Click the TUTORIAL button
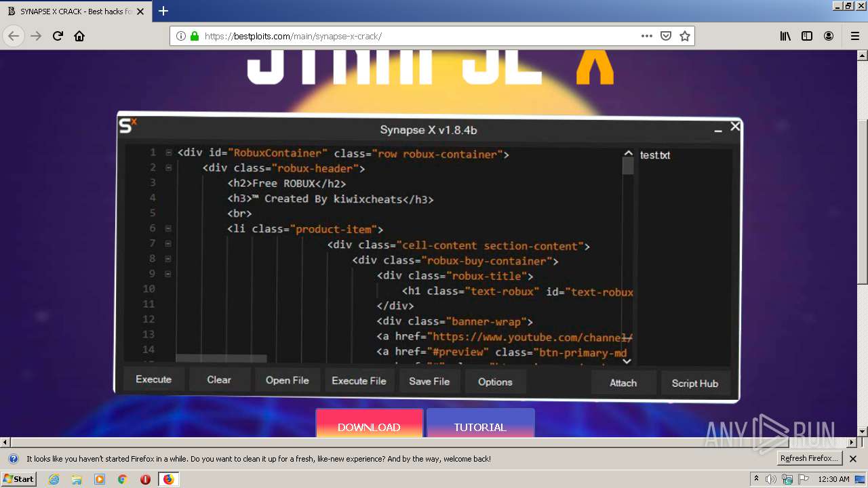The height and width of the screenshot is (488, 868). (x=480, y=423)
